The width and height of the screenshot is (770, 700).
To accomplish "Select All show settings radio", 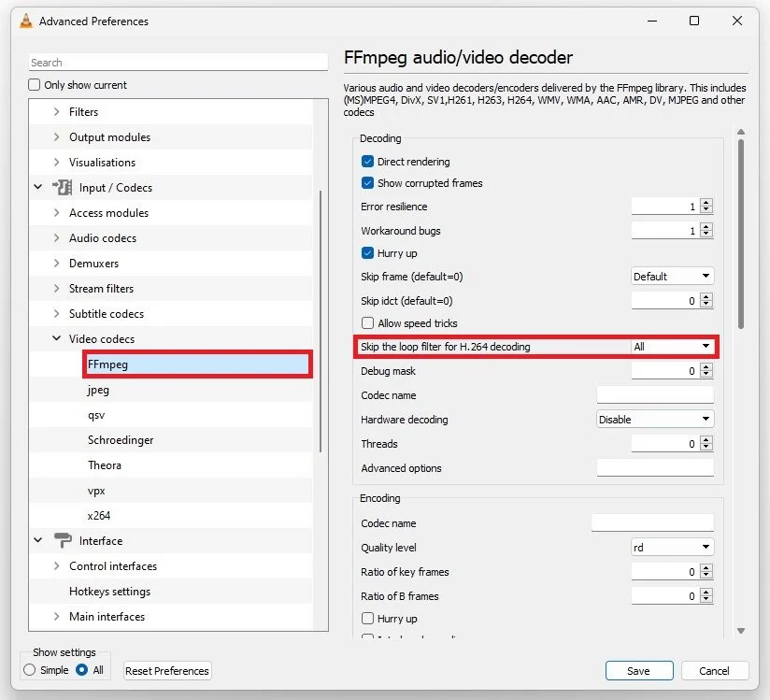I will (82, 669).
